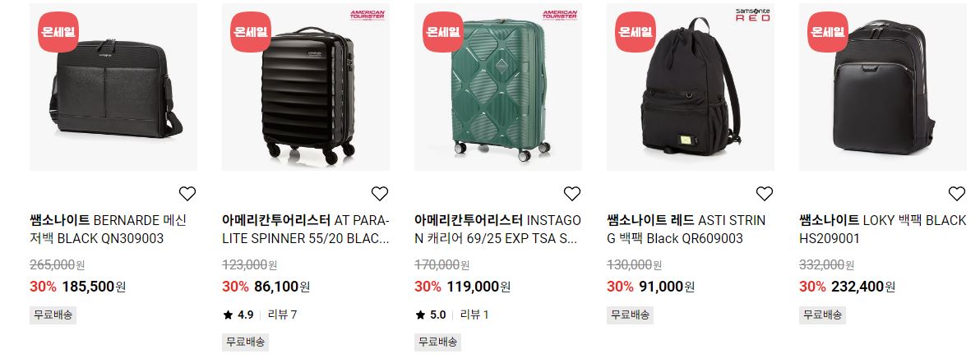Click the 온세일 badge on the green suitcase
The image size is (980, 363).
tap(443, 32)
